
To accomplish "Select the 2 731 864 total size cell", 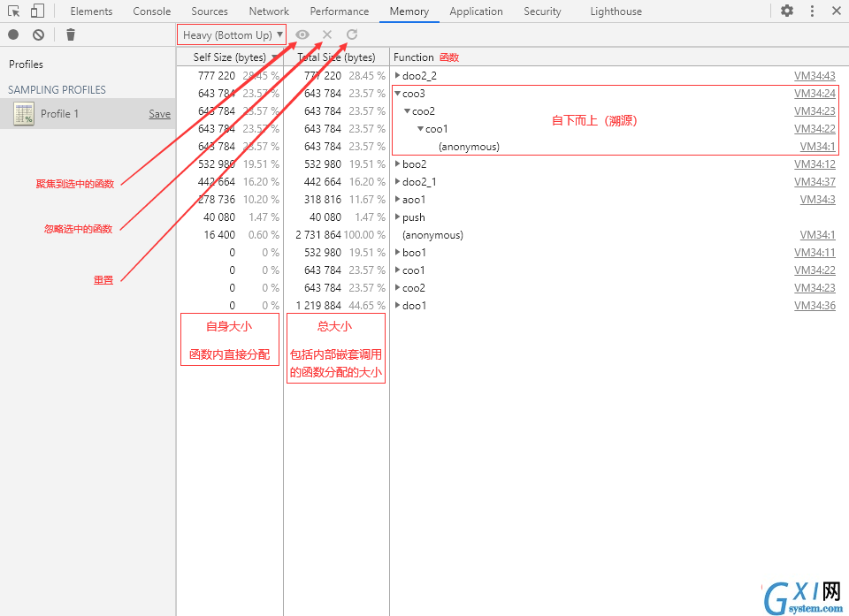I will (318, 235).
